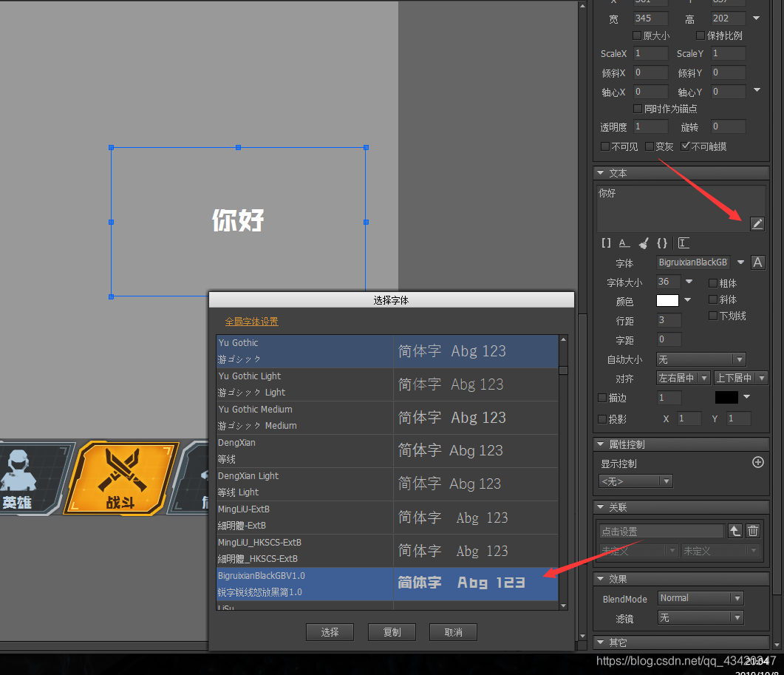Toggle the 保持比例 checkbox
784x675 pixels.
tap(701, 35)
